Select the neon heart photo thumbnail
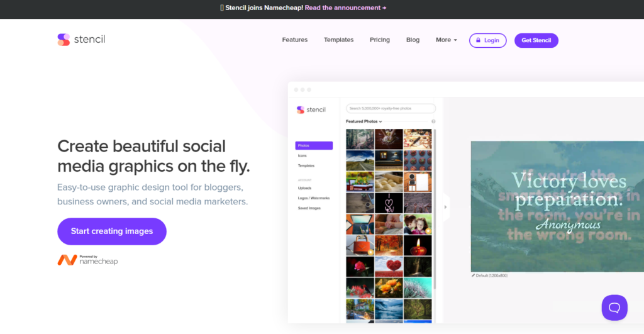Viewport: 644px width, 334px height. click(389, 203)
